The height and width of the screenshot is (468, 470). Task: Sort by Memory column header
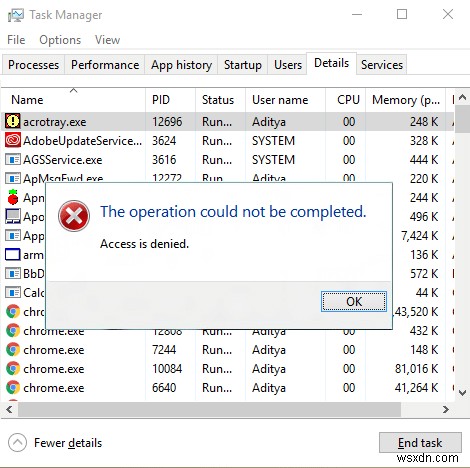pyautogui.click(x=405, y=100)
